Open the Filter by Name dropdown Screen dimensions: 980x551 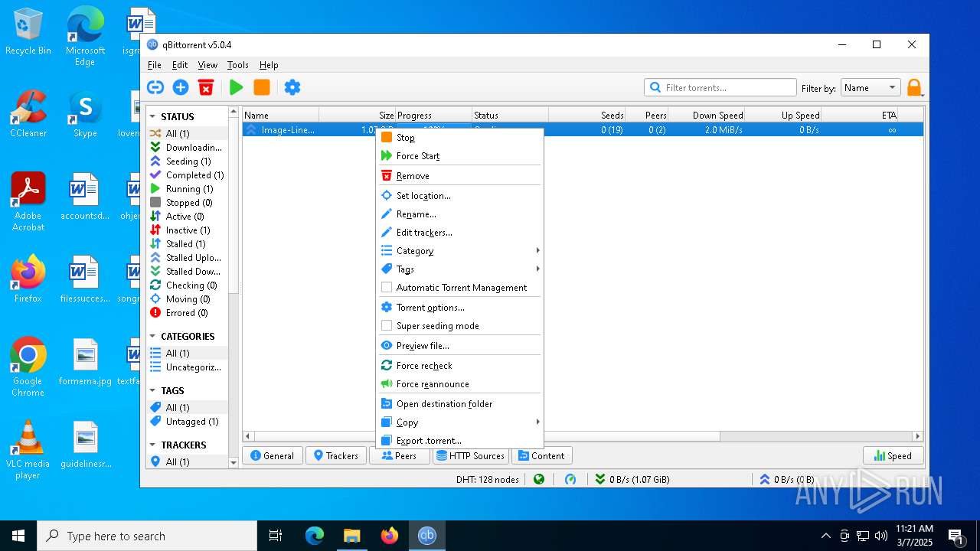coord(871,88)
